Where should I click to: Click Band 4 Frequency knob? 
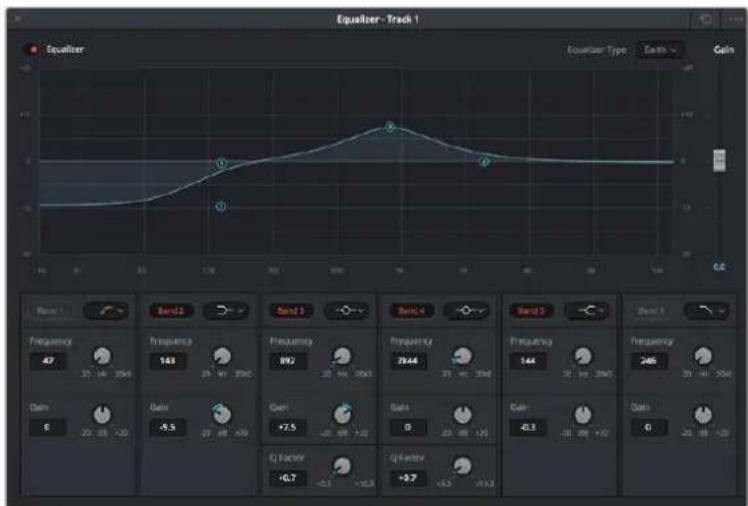(x=462, y=356)
